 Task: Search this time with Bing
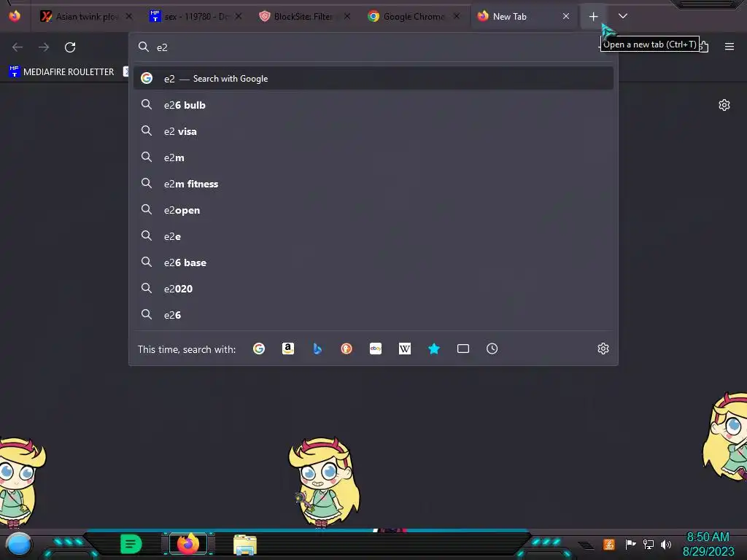pos(317,349)
